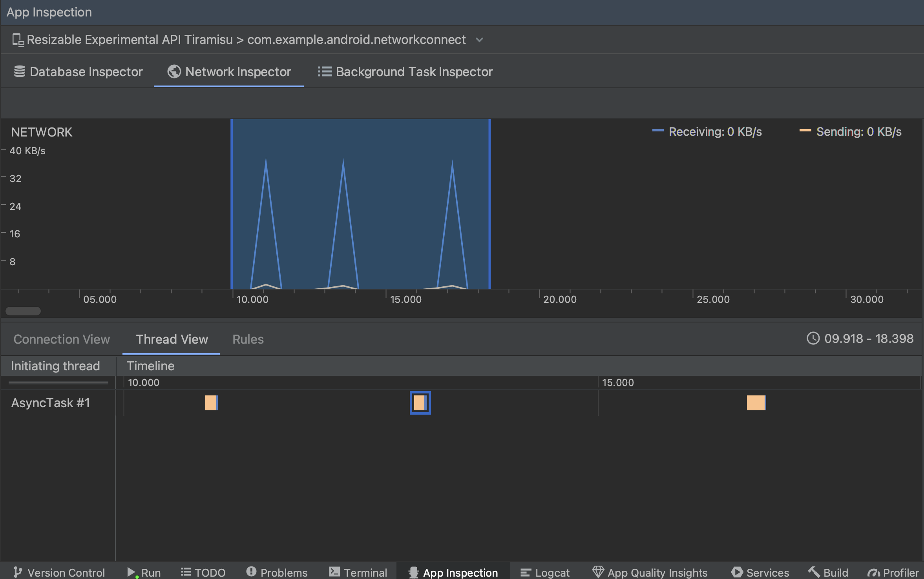
Task: Enable the Thread View display mode
Action: 172,339
